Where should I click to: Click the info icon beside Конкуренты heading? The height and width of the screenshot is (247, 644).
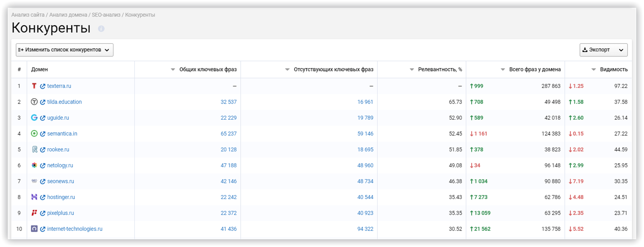pyautogui.click(x=101, y=29)
